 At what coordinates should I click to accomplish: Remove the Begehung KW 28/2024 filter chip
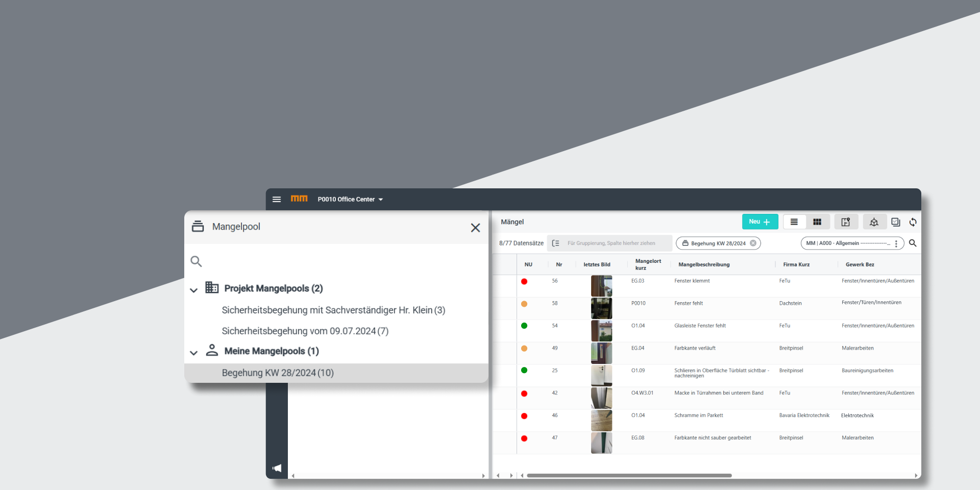pyautogui.click(x=753, y=243)
